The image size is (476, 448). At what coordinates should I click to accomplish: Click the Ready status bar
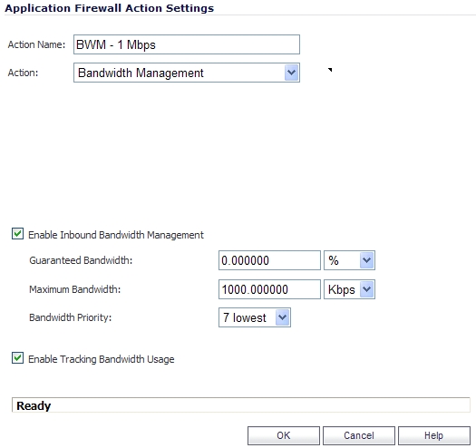pos(241,405)
